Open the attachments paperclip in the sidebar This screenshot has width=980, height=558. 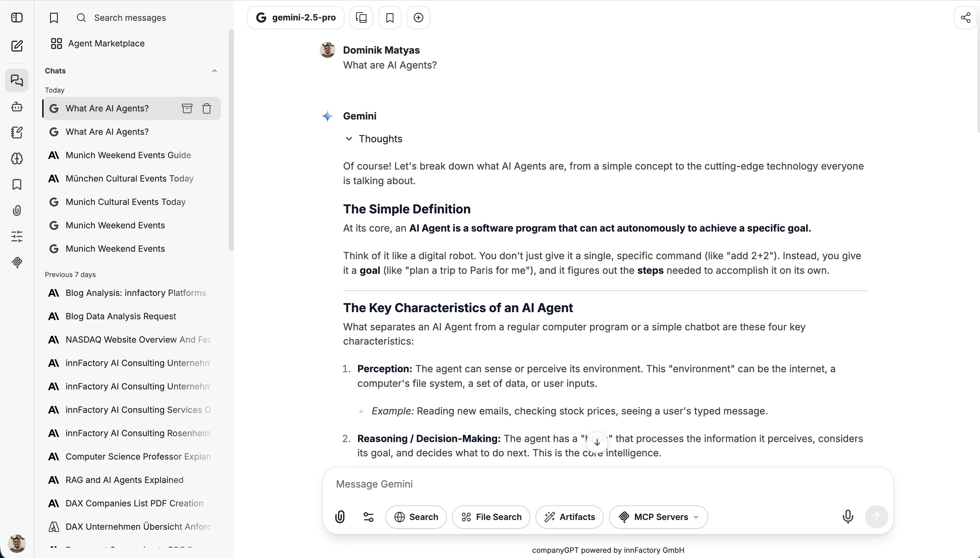coord(17,210)
